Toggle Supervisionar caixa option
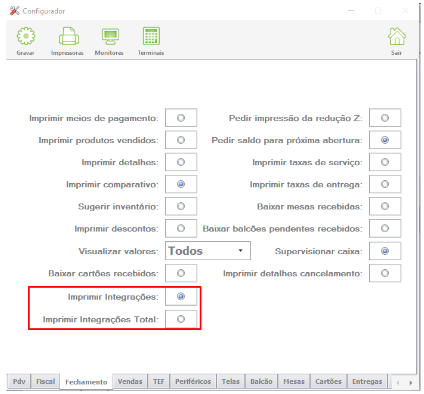 (x=385, y=251)
